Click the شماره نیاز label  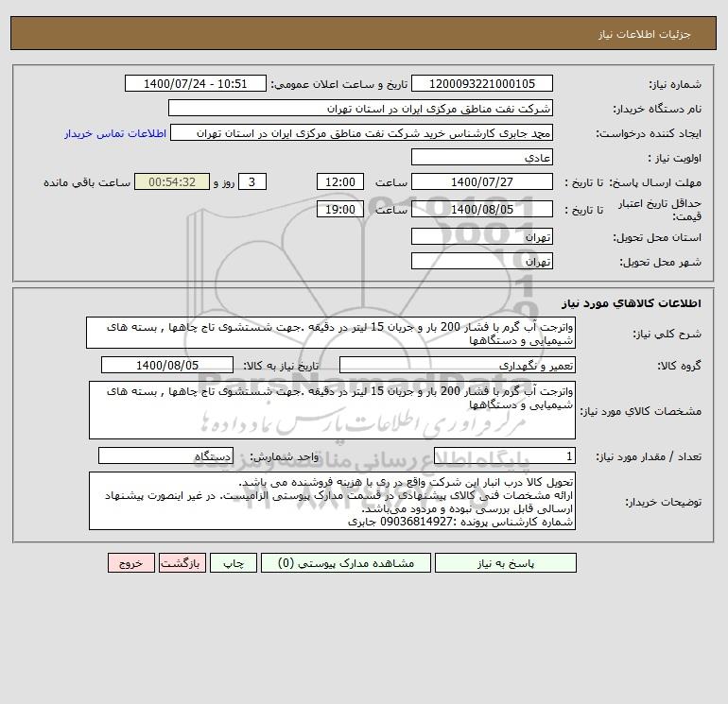675,84
